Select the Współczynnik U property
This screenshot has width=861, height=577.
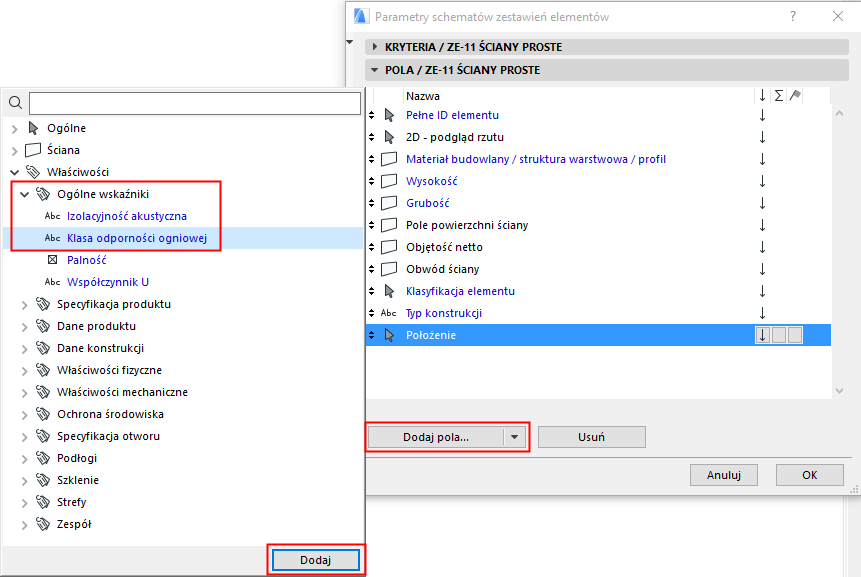pyautogui.click(x=108, y=282)
